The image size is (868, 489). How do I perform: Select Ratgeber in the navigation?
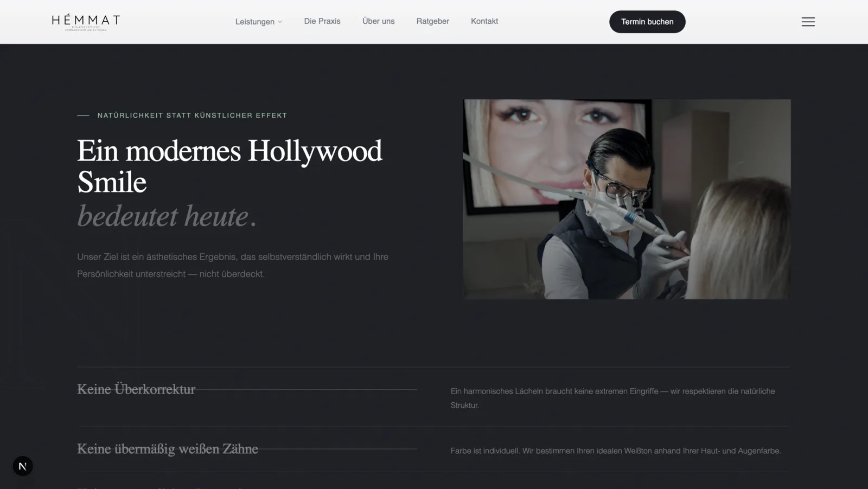pos(432,21)
